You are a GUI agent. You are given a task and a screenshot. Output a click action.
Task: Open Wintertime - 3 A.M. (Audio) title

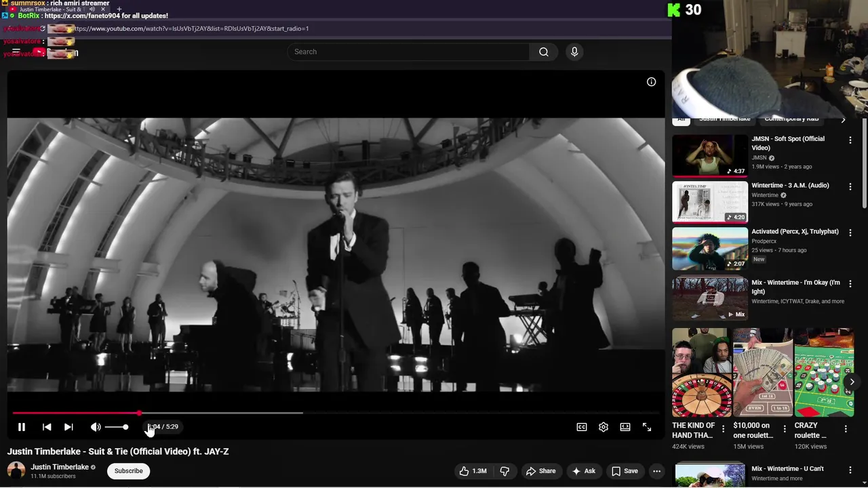[x=790, y=186]
